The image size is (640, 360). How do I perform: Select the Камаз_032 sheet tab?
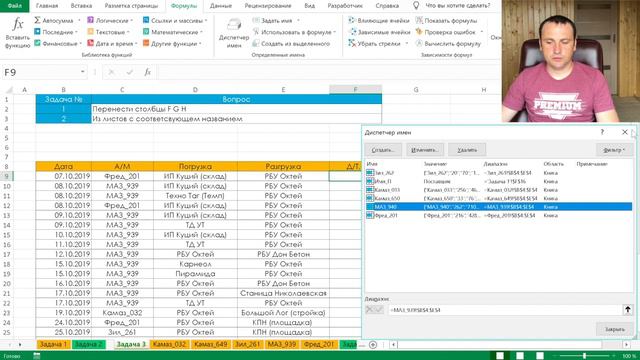pyautogui.click(x=169, y=344)
